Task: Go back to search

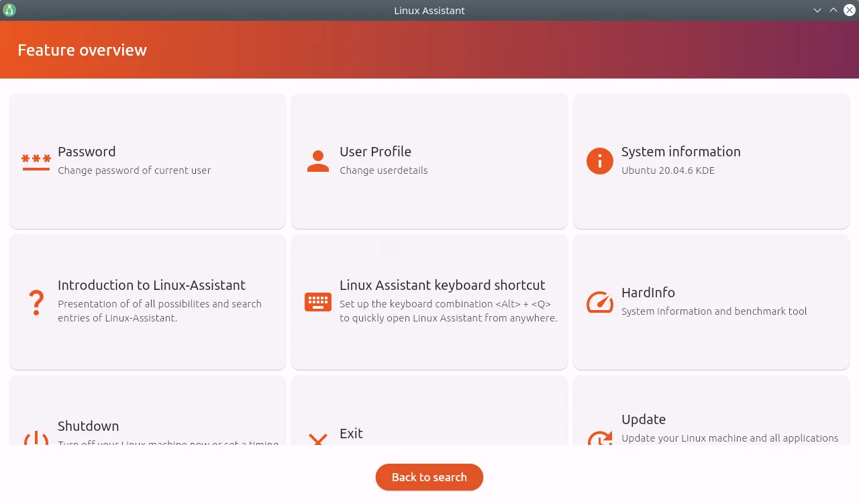Action: (x=429, y=477)
